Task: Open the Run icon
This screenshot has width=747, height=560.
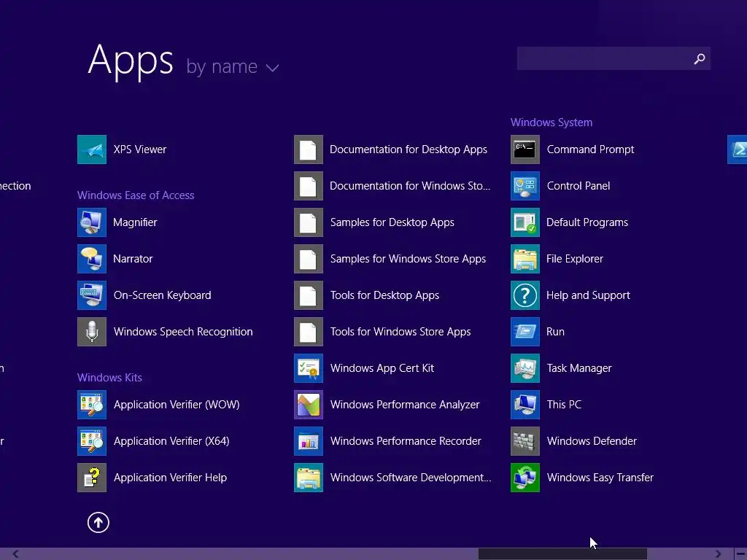Action: 525,332
